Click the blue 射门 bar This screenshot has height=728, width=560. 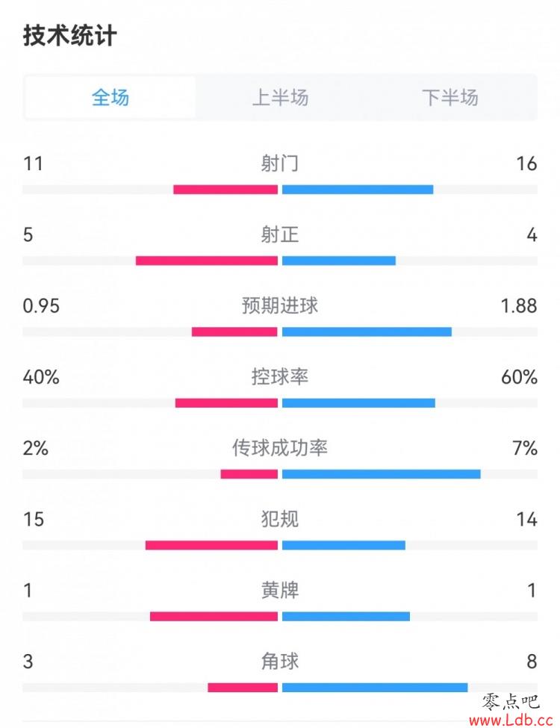pyautogui.click(x=358, y=190)
